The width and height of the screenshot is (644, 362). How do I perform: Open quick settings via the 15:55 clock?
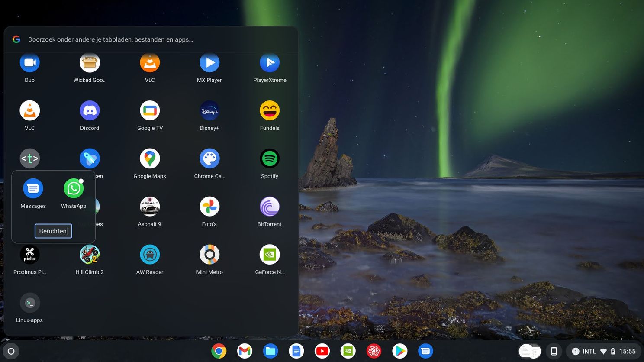[x=627, y=351]
